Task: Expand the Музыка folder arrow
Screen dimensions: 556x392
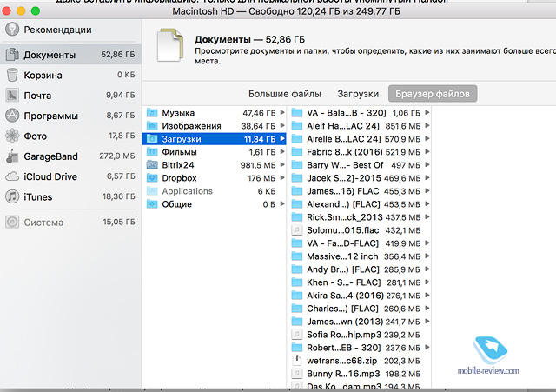Action: click(282, 112)
